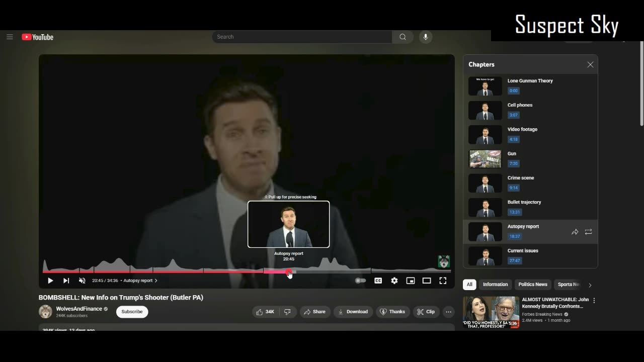The image size is (644, 362).
Task: Open the player settings gear
Action: [394, 281]
